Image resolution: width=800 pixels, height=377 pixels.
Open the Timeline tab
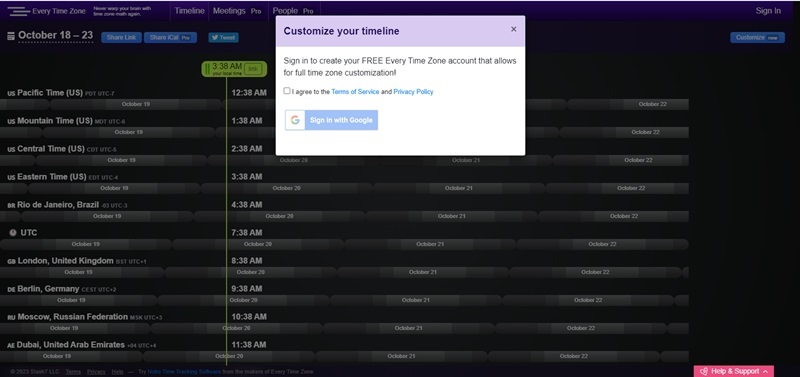point(189,11)
